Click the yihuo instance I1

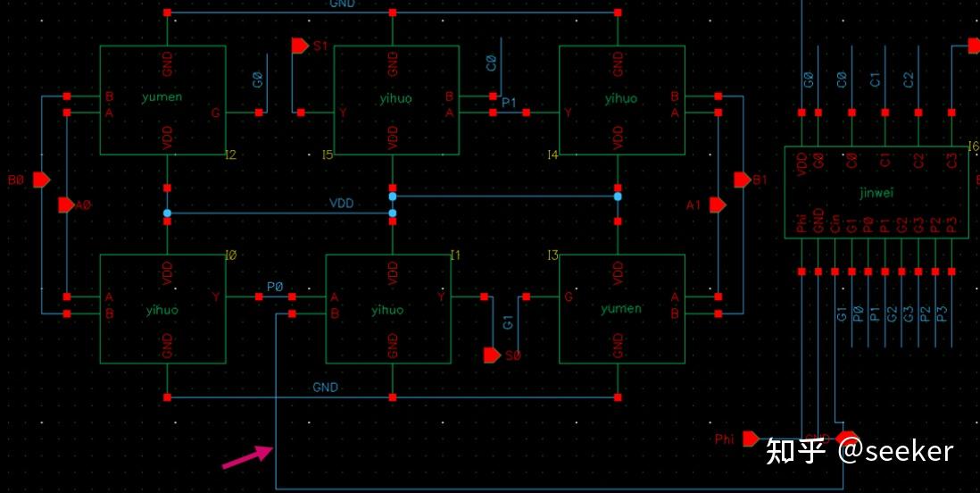388,309
